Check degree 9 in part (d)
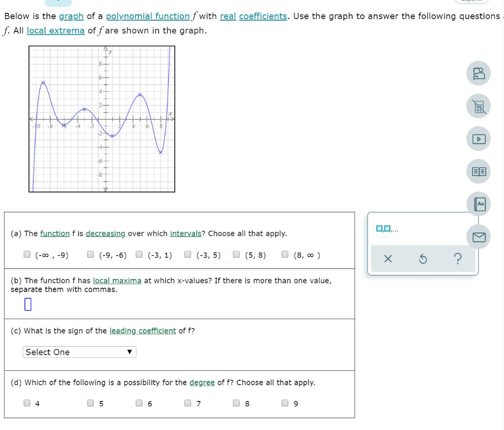The width and height of the screenshot is (504, 430). coord(284,403)
